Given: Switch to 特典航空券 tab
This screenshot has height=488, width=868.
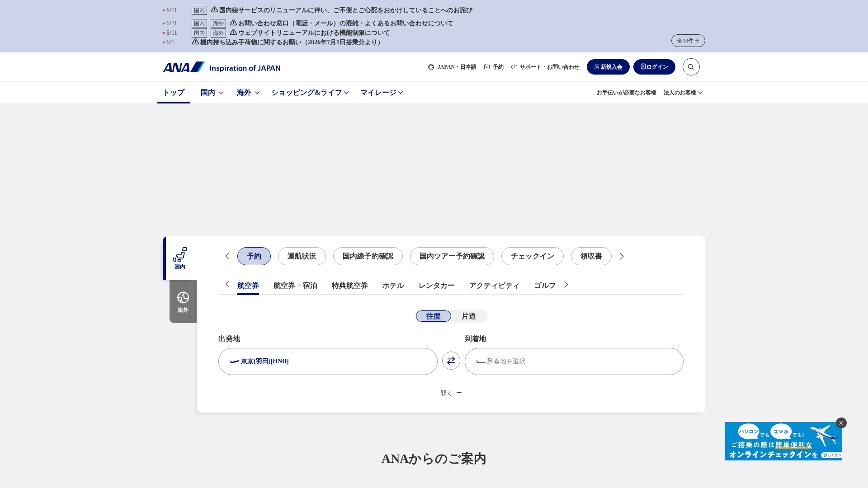Looking at the screenshot, I should pyautogui.click(x=350, y=286).
